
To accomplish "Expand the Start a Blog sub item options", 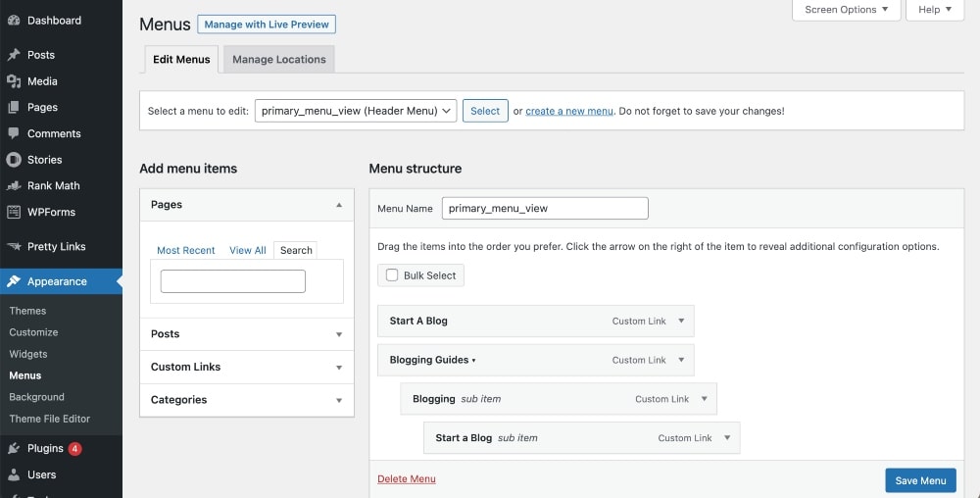I will tap(727, 438).
